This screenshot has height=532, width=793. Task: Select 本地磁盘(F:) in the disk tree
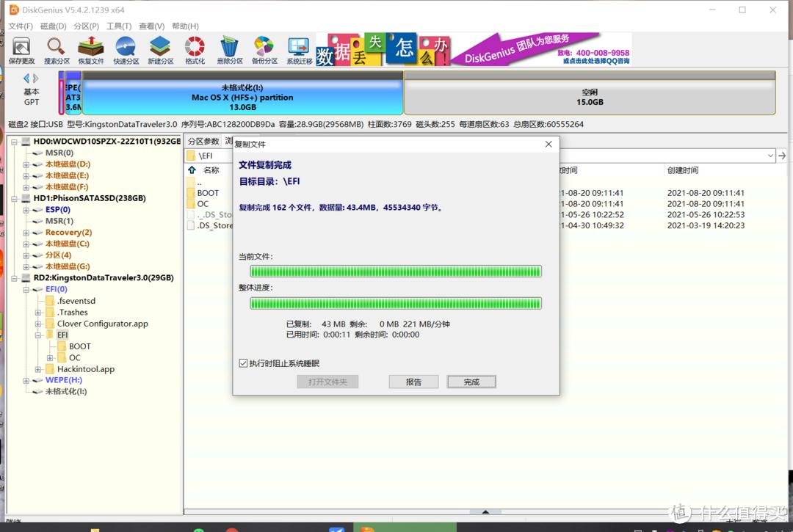[67, 187]
